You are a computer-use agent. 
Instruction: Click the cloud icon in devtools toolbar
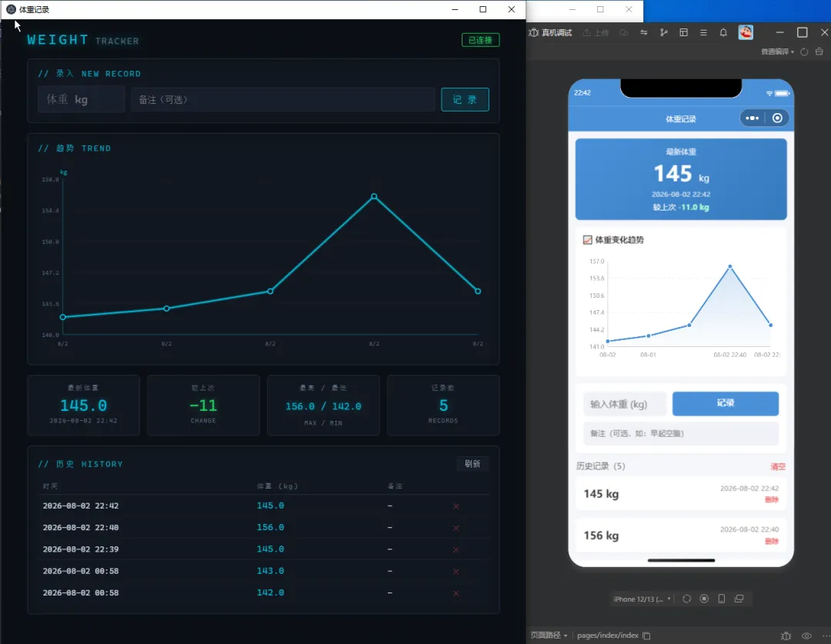[624, 33]
